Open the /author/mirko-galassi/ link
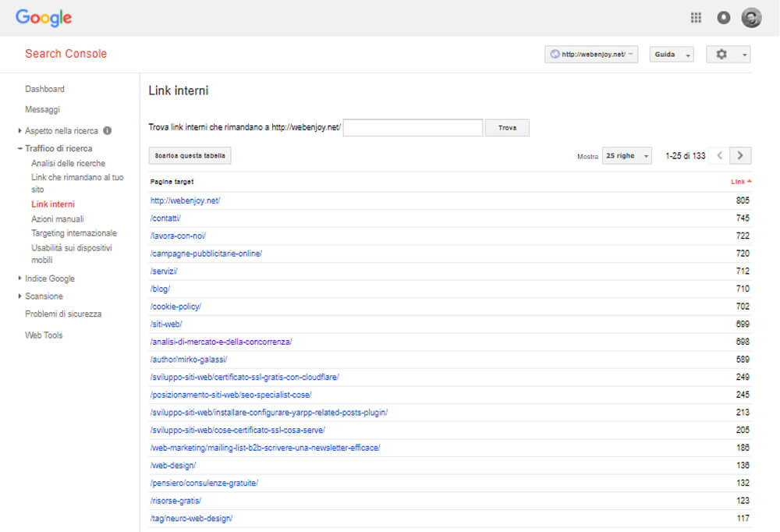 click(189, 360)
